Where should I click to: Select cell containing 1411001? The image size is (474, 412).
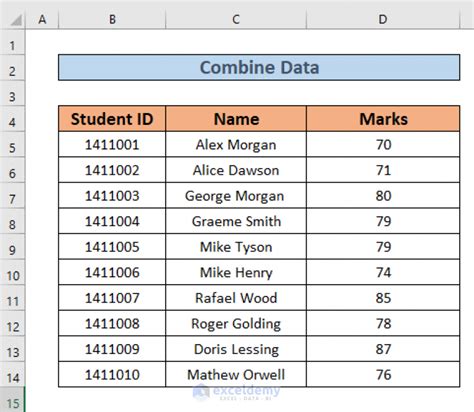tap(112, 144)
